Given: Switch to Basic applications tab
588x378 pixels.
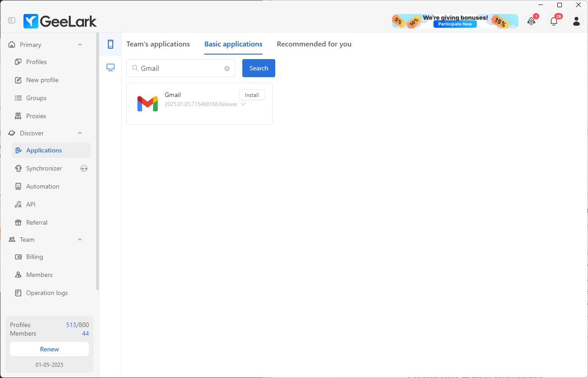Looking at the screenshot, I should pos(233,44).
